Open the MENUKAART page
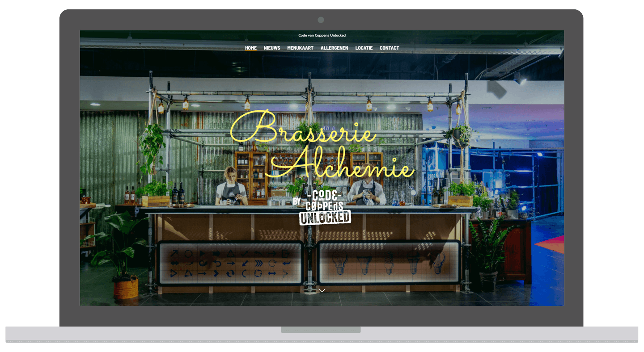 tap(300, 48)
